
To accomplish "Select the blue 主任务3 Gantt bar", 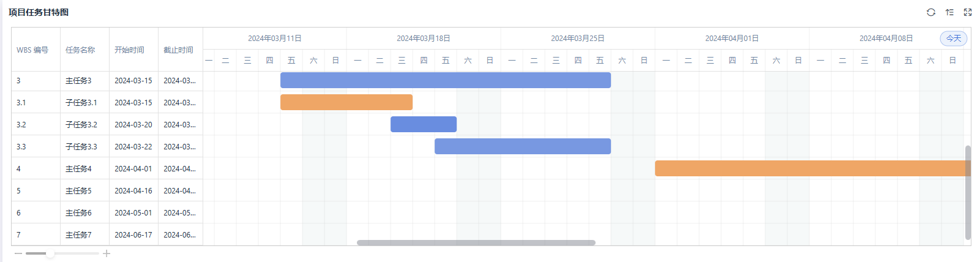I will tap(445, 80).
